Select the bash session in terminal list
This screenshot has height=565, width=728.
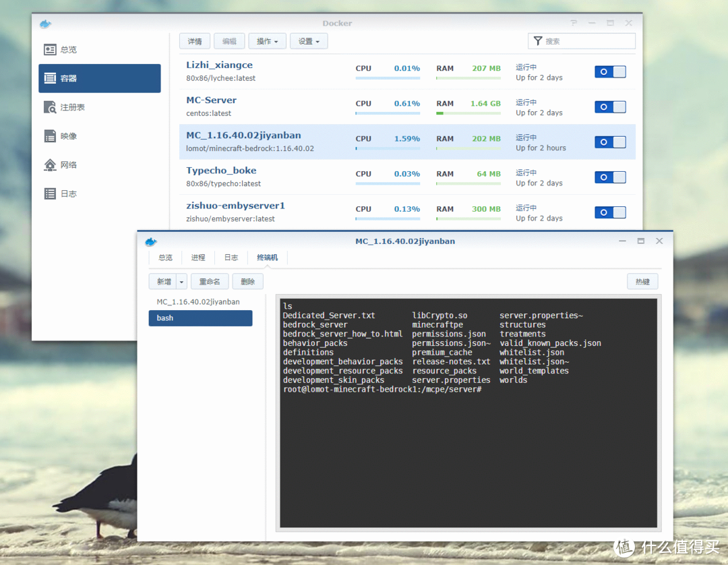(201, 318)
